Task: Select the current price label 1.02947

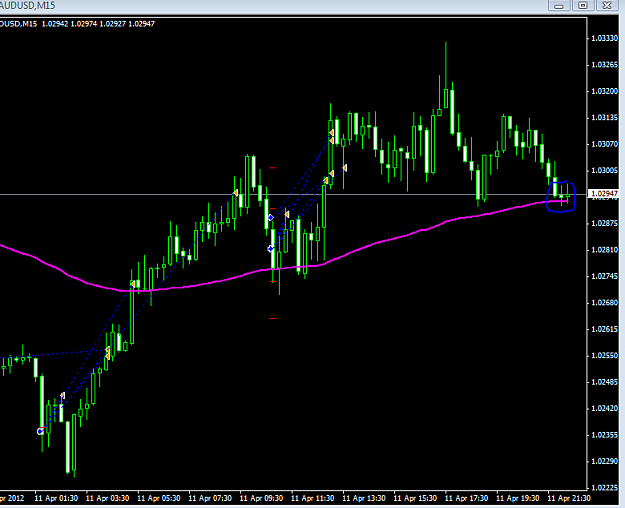Action: (x=604, y=194)
